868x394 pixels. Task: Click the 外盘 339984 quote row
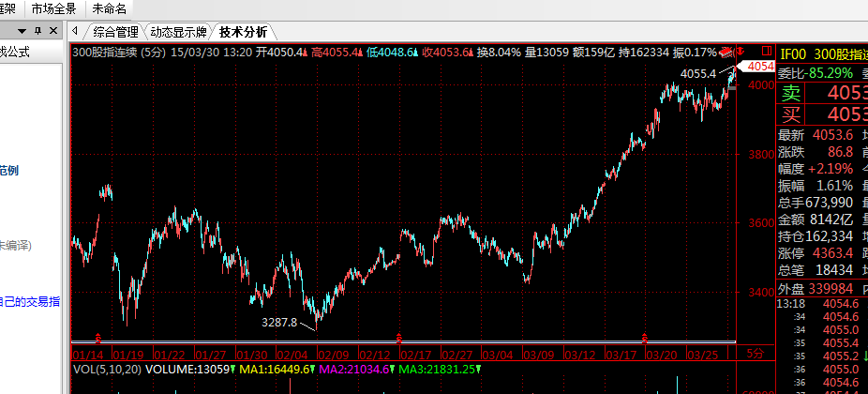tap(816, 288)
